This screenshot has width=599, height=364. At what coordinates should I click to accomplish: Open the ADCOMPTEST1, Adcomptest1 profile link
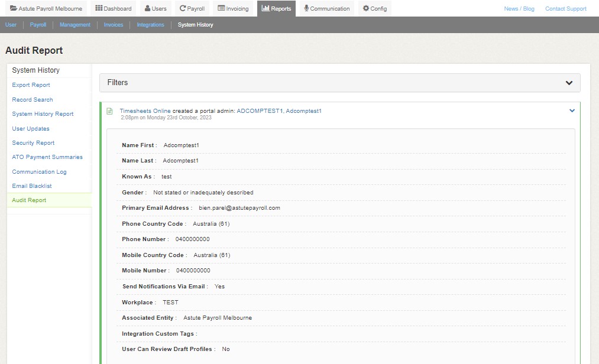pyautogui.click(x=279, y=110)
